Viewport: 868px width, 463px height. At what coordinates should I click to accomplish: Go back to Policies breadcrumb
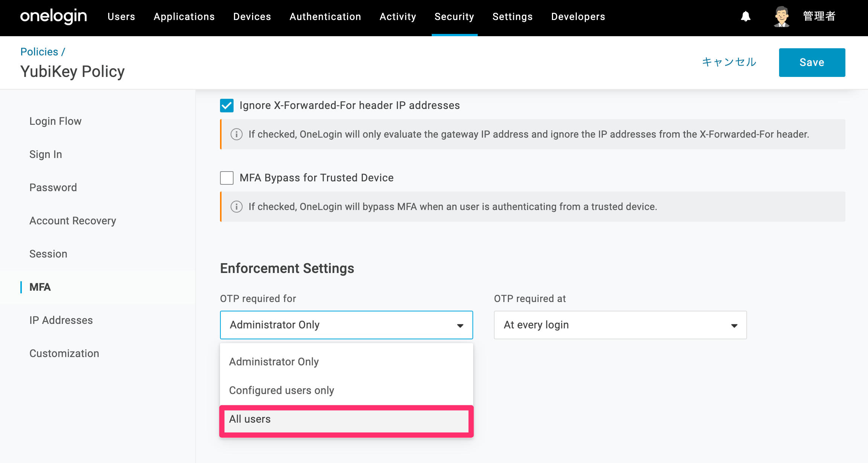[39, 52]
